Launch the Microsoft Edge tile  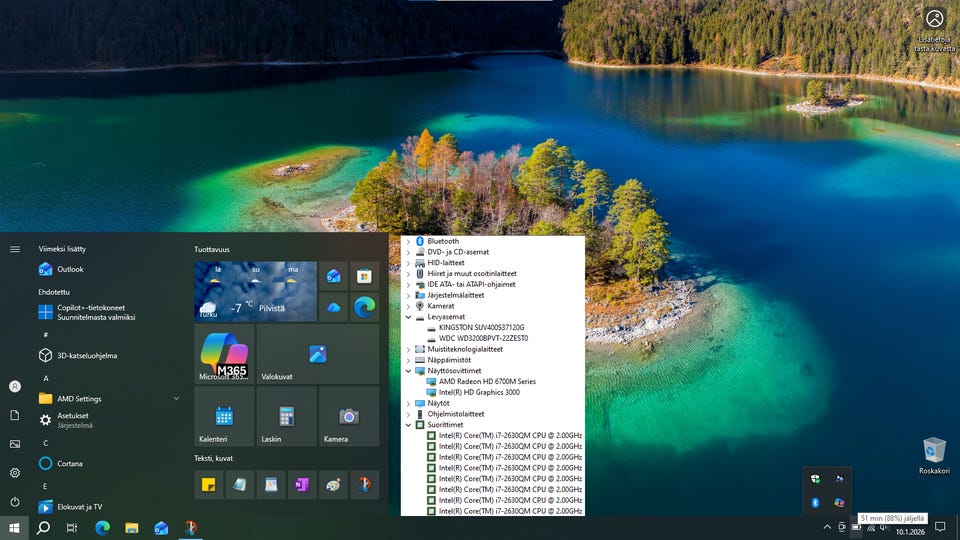point(364,307)
